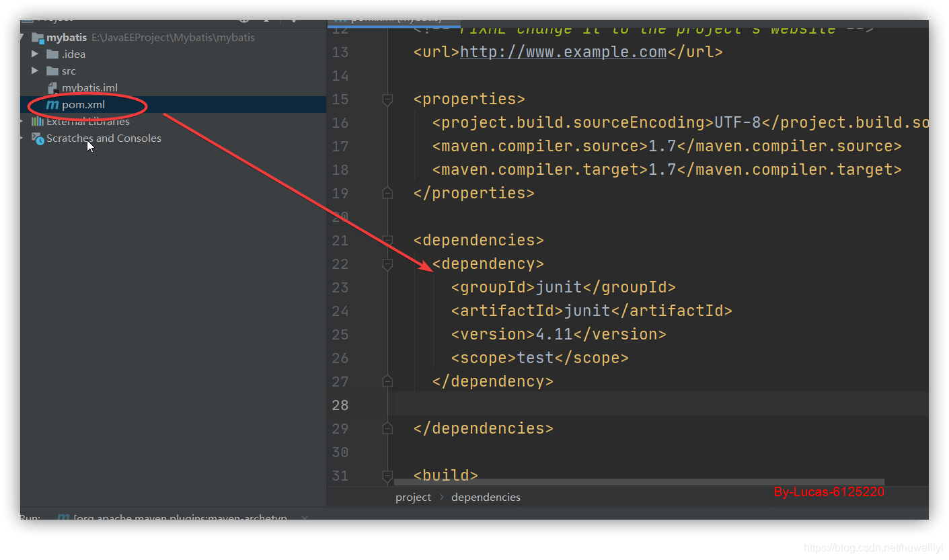Click junit inside the groupId tag
949x560 pixels.
tap(559, 287)
